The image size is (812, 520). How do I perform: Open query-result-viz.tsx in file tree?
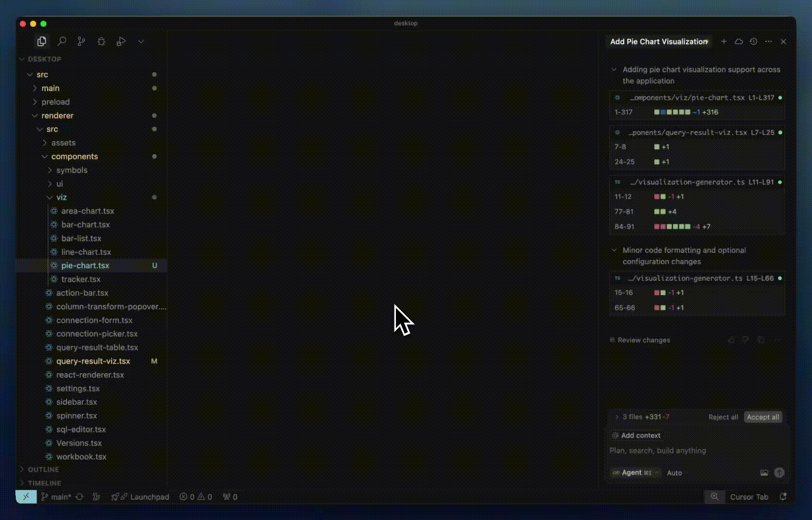[x=92, y=361]
